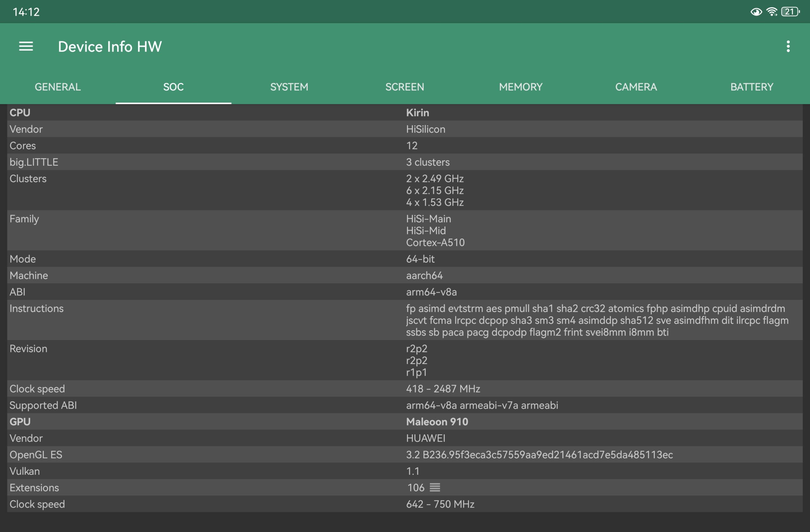Tap the 64-bit mode value

click(420, 259)
